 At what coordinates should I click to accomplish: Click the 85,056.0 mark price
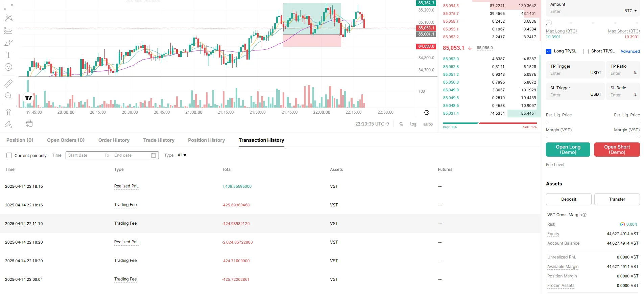tap(485, 48)
